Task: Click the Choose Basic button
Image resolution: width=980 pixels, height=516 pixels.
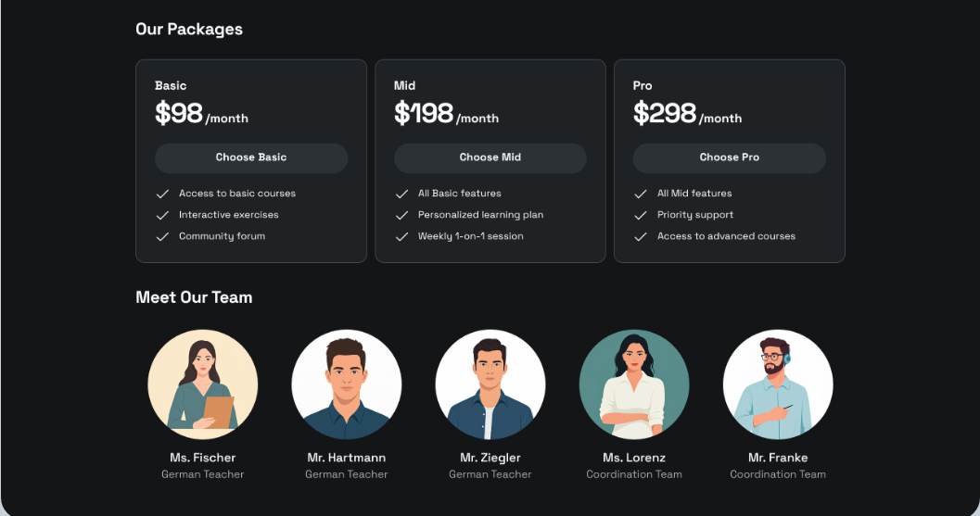Action: [x=251, y=157]
